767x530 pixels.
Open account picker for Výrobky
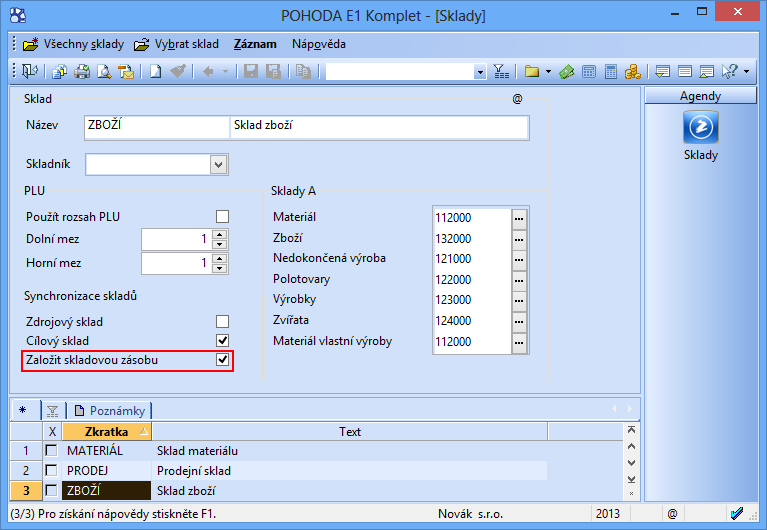tap(519, 300)
